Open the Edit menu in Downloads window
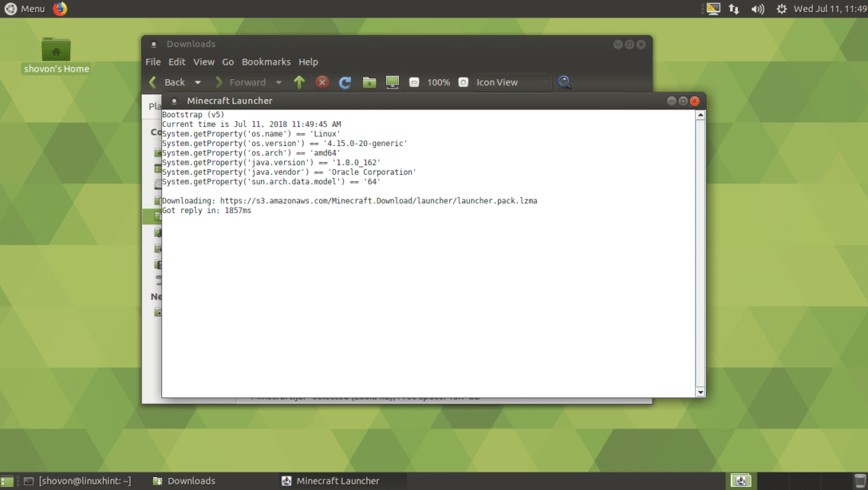 [177, 62]
